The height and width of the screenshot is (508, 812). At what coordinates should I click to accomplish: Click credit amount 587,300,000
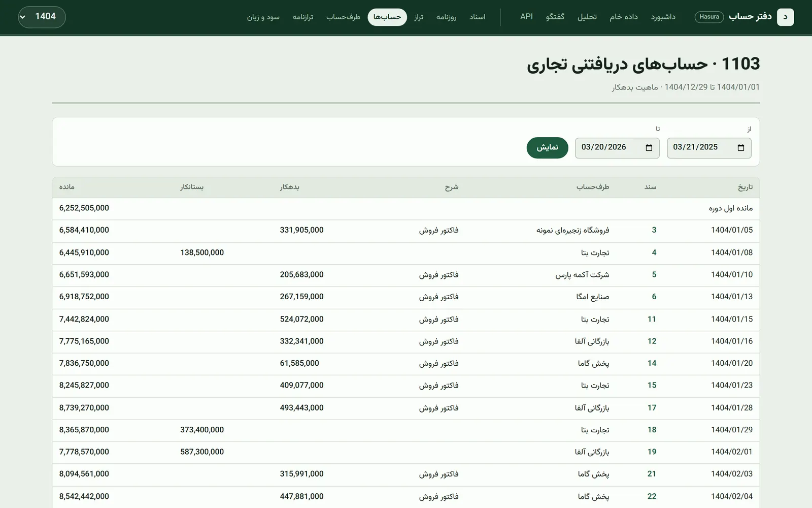(x=202, y=452)
